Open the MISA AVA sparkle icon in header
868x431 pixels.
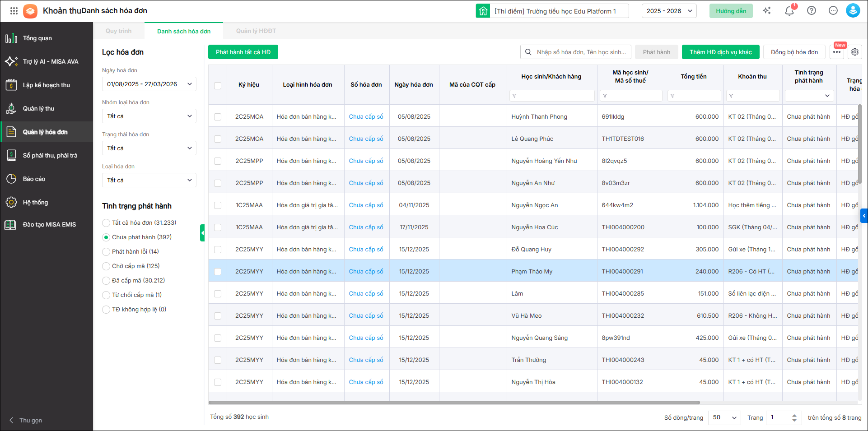point(767,11)
